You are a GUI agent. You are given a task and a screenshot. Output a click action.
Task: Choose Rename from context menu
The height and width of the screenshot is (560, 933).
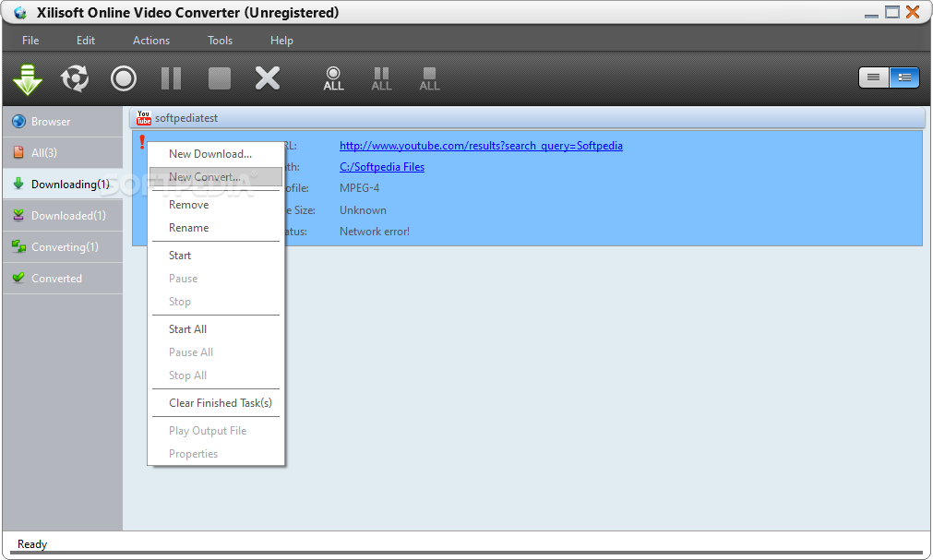click(x=216, y=228)
